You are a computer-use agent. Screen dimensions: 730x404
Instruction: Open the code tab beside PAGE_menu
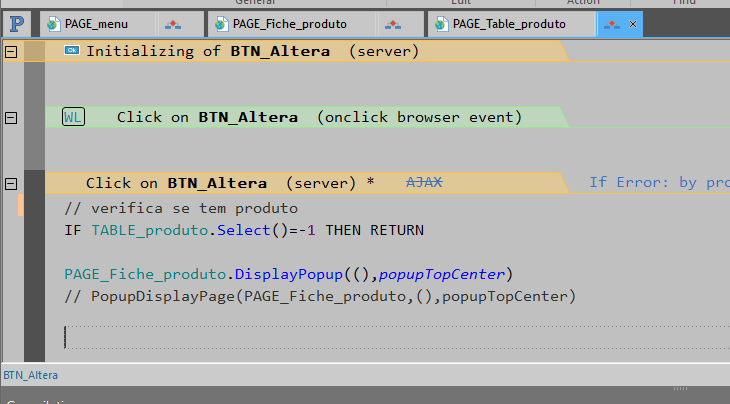point(173,24)
